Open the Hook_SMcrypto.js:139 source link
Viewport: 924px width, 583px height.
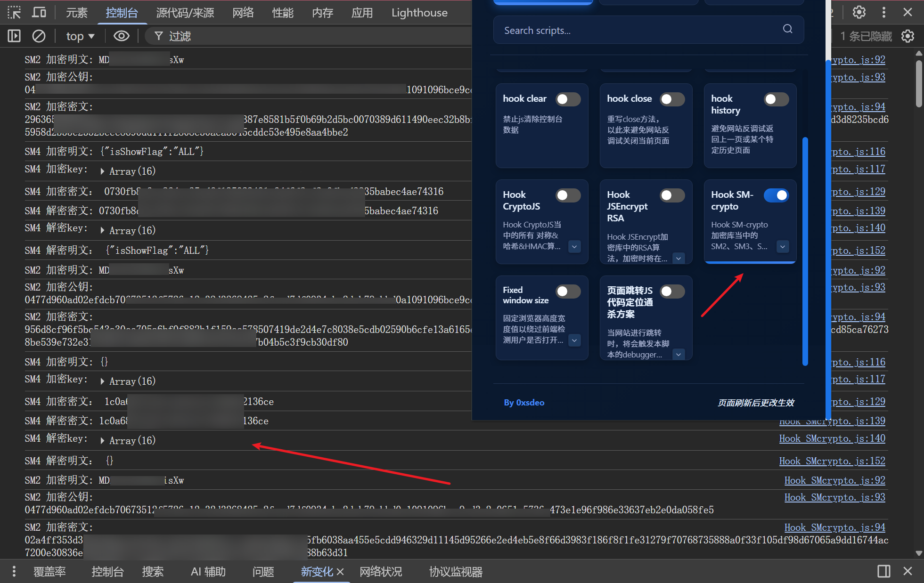click(832, 421)
